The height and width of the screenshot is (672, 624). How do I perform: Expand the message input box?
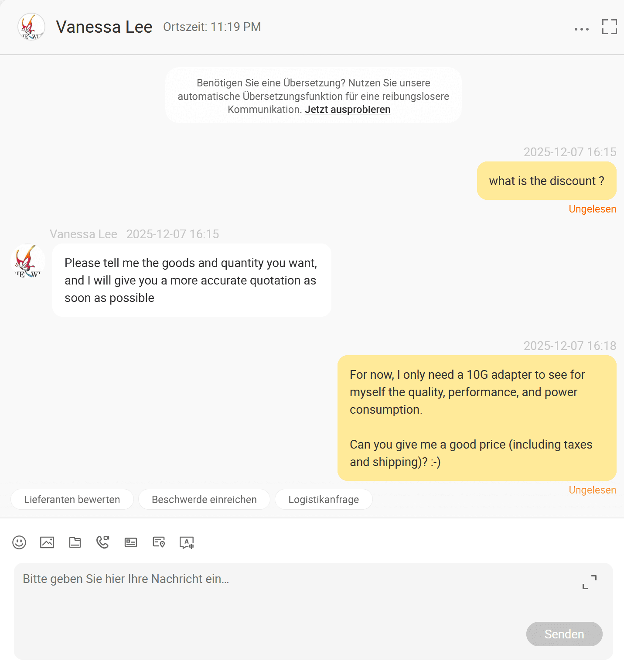click(x=590, y=582)
